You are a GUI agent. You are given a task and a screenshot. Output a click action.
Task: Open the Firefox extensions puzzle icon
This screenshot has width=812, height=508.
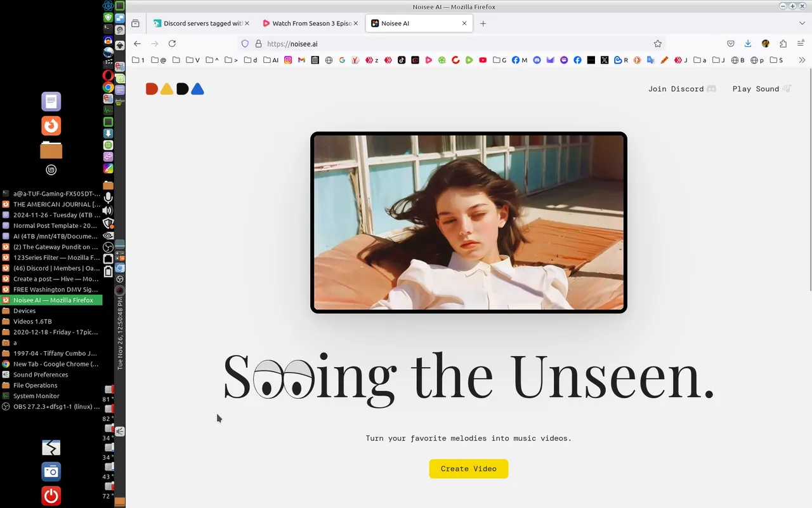point(783,44)
